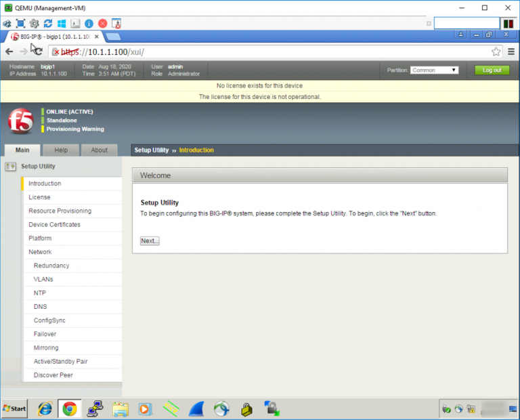Open DNS under Network
Viewport: 520px width, 420px height.
(72, 307)
